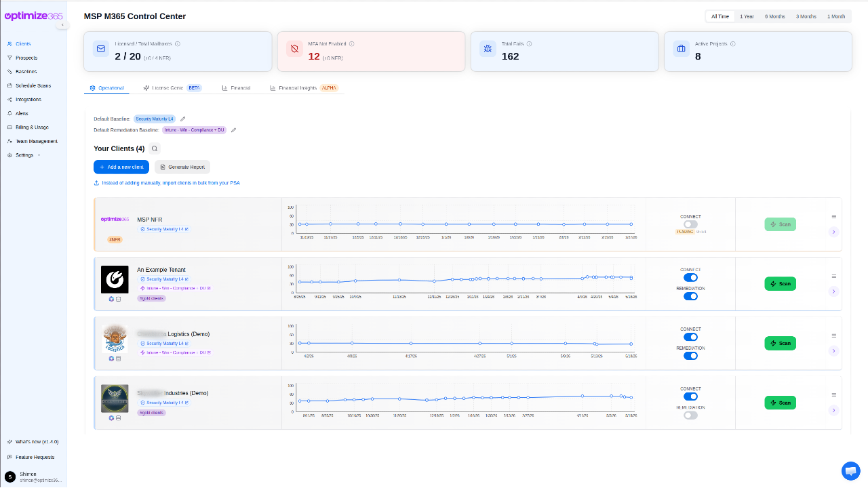The width and height of the screenshot is (868, 488).
Task: Open info icon next to Total Fails
Action: point(529,43)
